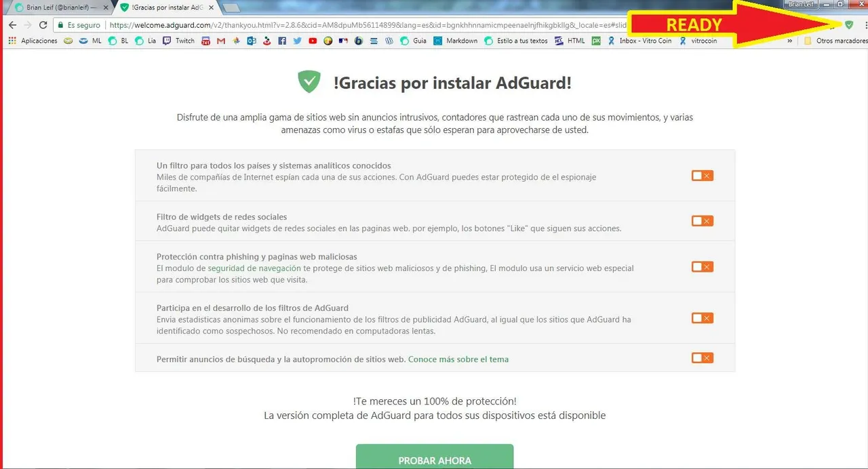
Task: Click '¡Te mereces un 100% de protección!' text
Action: (435, 401)
